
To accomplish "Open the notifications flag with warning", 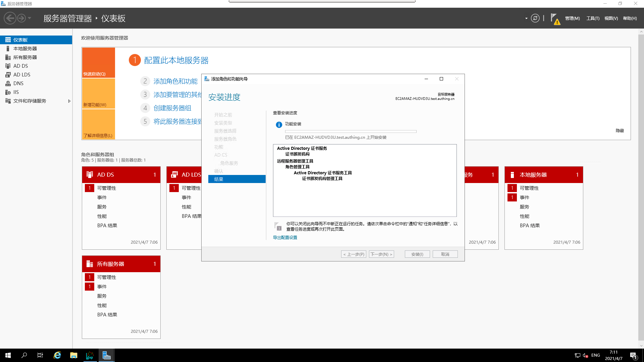I will [555, 19].
